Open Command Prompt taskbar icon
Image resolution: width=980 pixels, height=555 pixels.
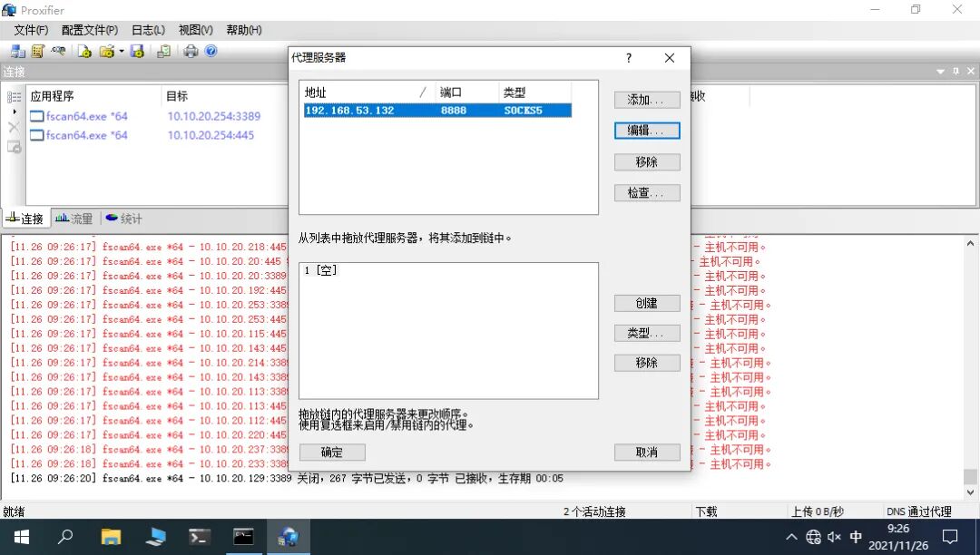(243, 537)
